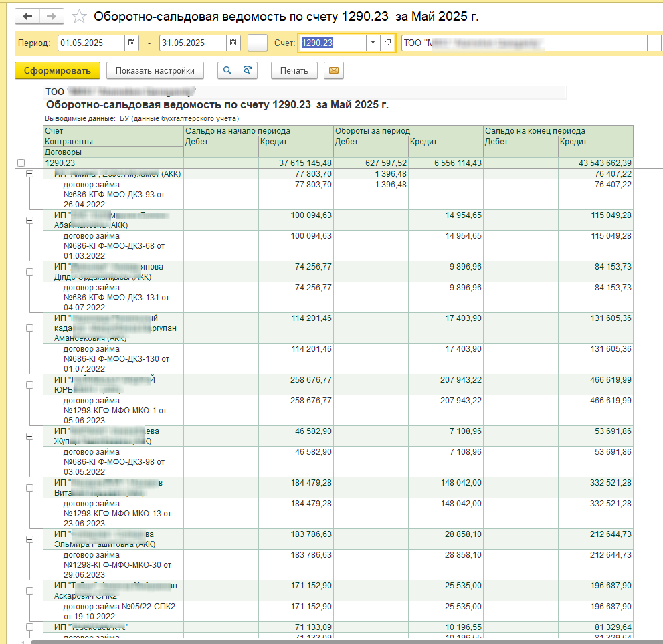Open search with magnifier icon
The image size is (663, 644).
(227, 71)
